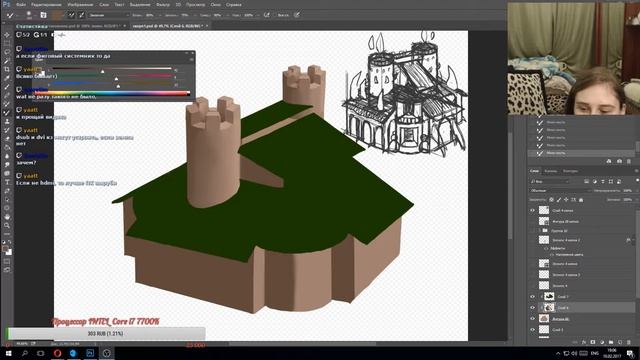640x360 pixels.
Task: Expand the group folder layer arrow
Action: (540, 231)
